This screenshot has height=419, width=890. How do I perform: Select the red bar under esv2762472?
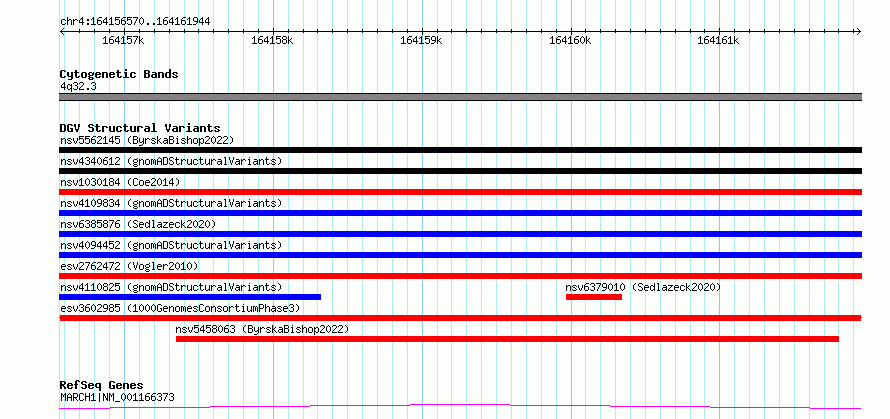(460, 276)
